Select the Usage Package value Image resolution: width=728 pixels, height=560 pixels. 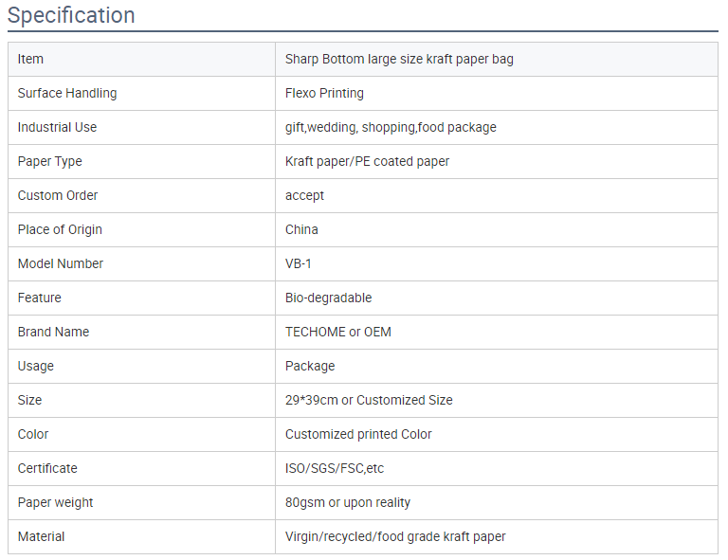(310, 366)
